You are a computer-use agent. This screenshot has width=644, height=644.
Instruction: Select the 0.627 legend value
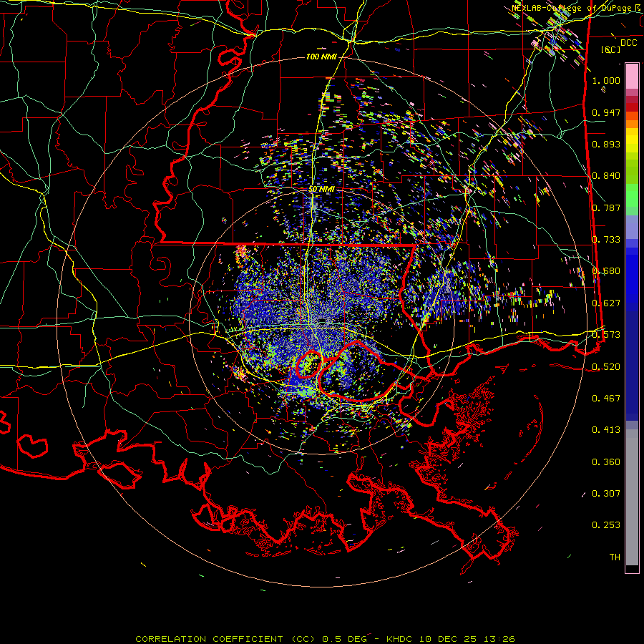(606, 303)
